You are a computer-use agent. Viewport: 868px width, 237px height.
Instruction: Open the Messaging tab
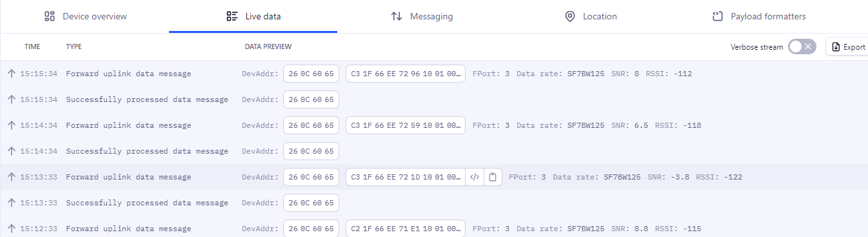point(422,16)
